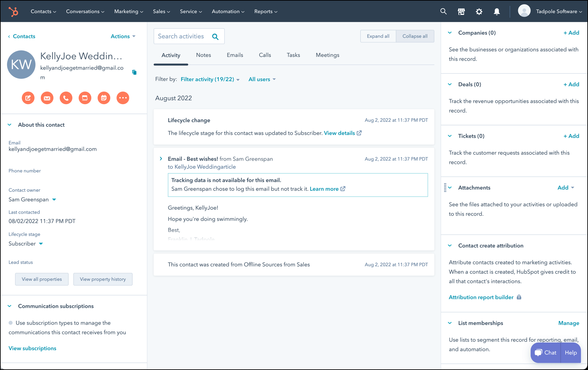Create a task with the orange task icon

85,98
